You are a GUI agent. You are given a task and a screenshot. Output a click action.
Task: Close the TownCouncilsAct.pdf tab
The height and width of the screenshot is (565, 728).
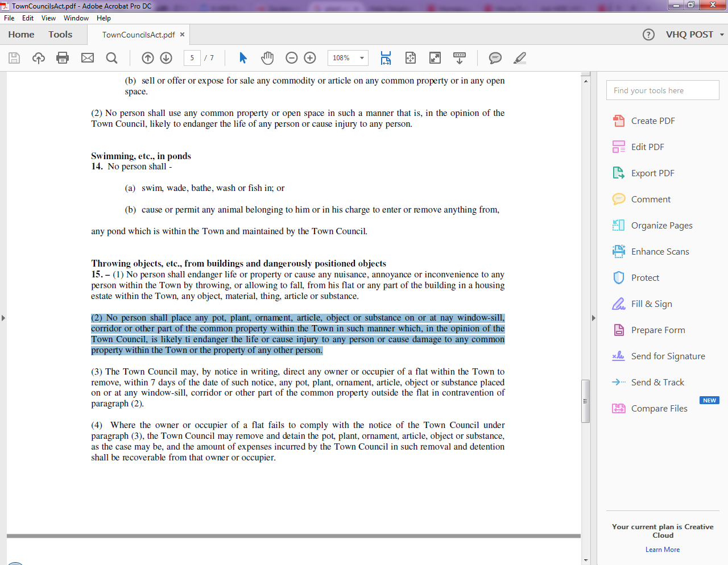pos(183,35)
